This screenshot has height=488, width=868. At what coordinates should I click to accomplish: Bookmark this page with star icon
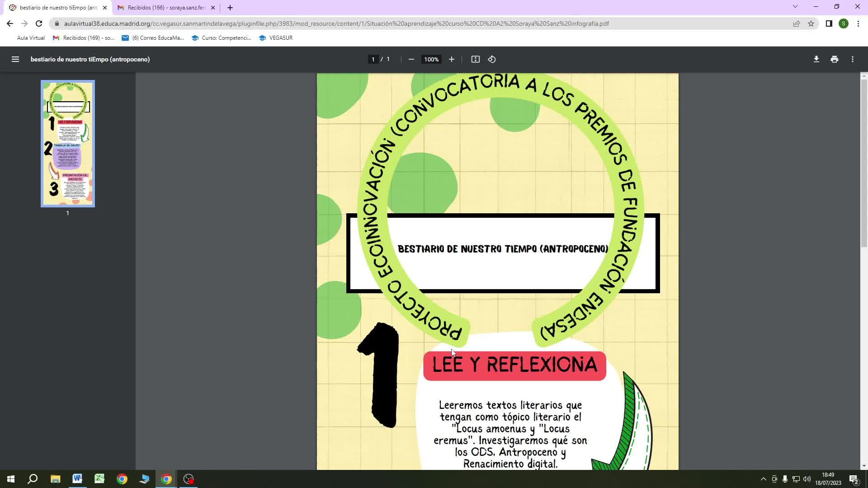811,23
